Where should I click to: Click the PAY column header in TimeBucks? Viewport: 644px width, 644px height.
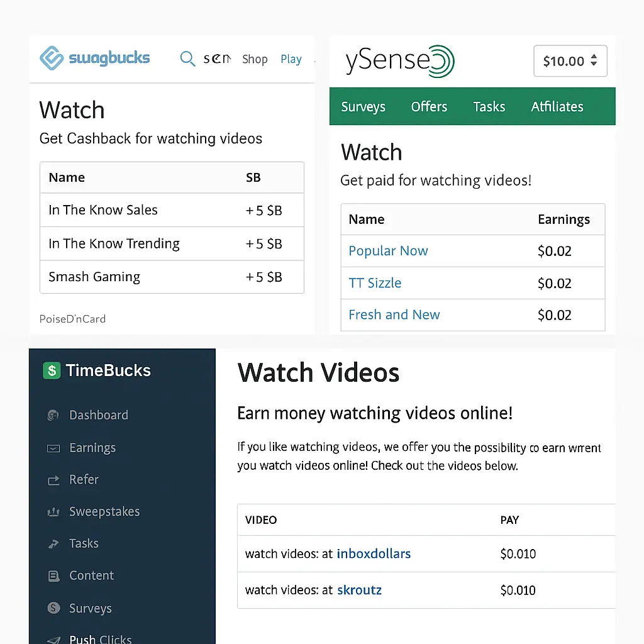[x=509, y=520]
